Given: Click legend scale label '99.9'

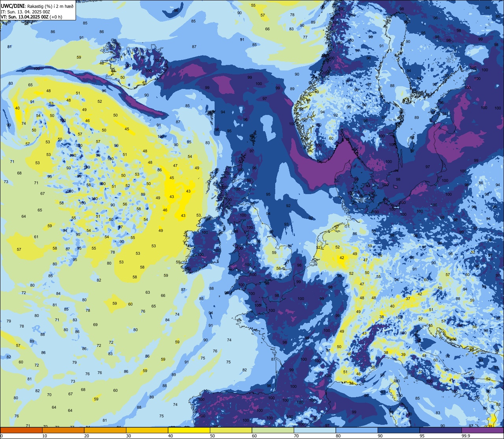Looking at the screenshot, I should pyautogui.click(x=466, y=436).
